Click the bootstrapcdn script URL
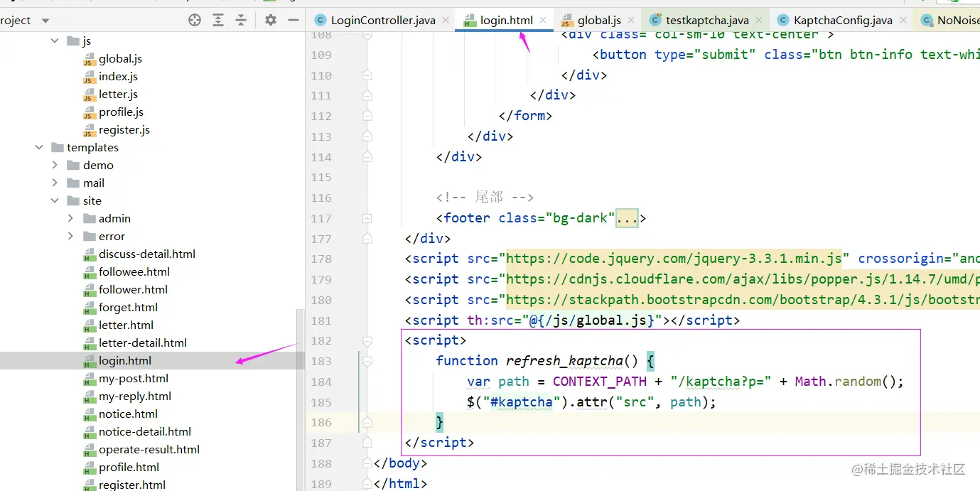The image size is (980, 491). click(x=743, y=300)
